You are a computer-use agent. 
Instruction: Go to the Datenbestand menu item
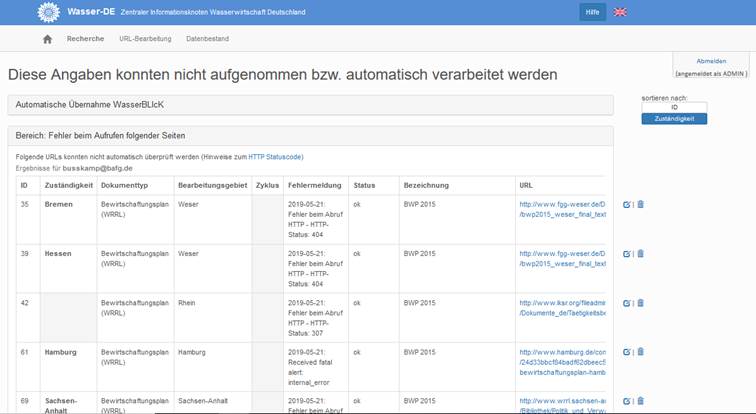pos(207,39)
